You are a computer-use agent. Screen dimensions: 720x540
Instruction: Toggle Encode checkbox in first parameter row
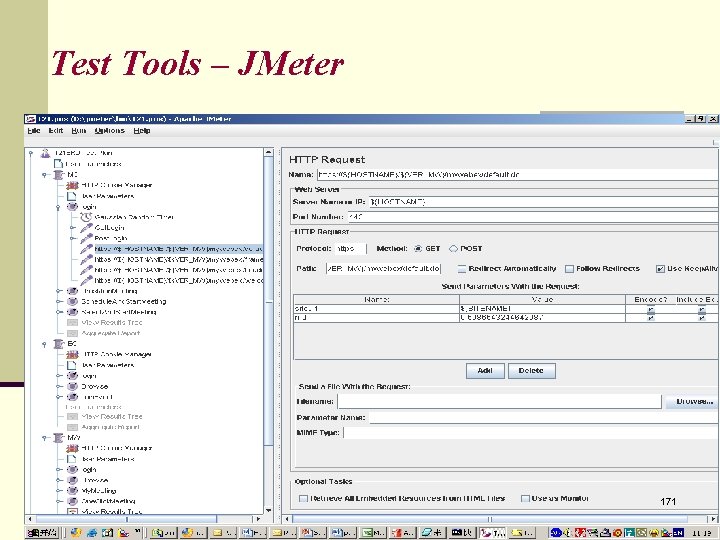click(651, 310)
